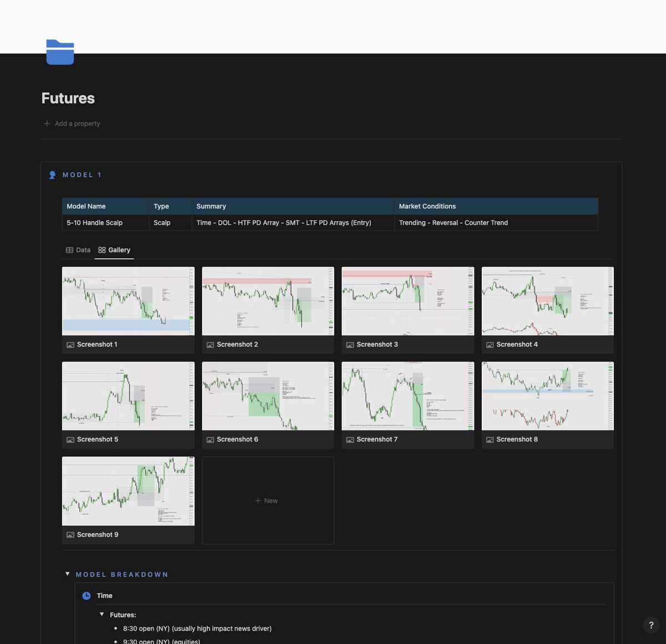Screen dimensions: 666x644
Task: Click the MODEL 1 heading text
Action: (82, 175)
